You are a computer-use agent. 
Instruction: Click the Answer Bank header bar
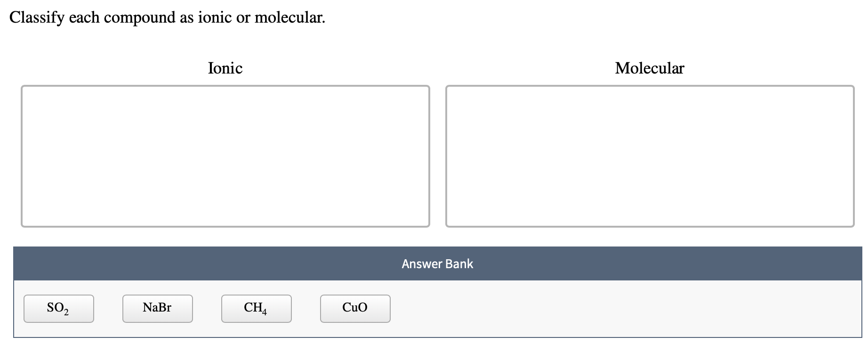(x=437, y=263)
